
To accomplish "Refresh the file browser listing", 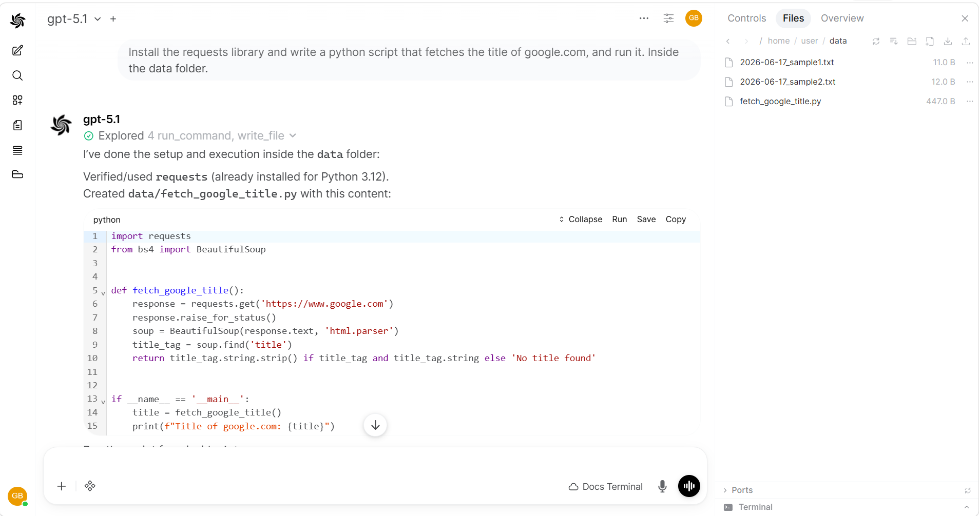I will (x=876, y=41).
